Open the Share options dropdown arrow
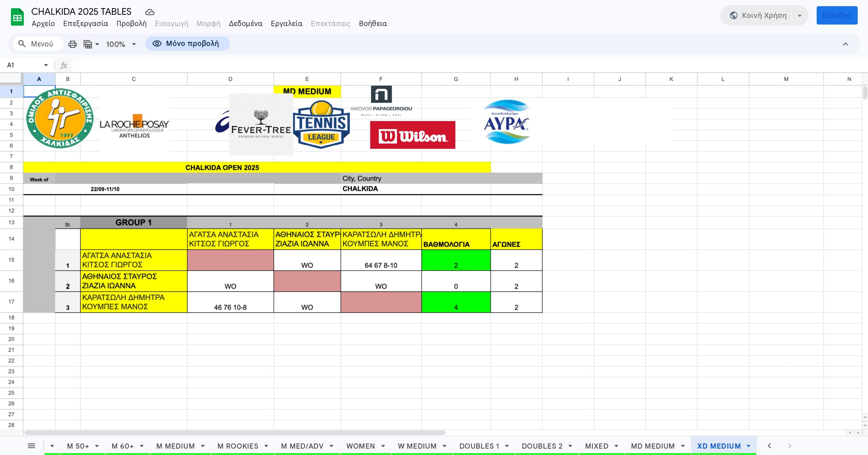 [x=800, y=16]
